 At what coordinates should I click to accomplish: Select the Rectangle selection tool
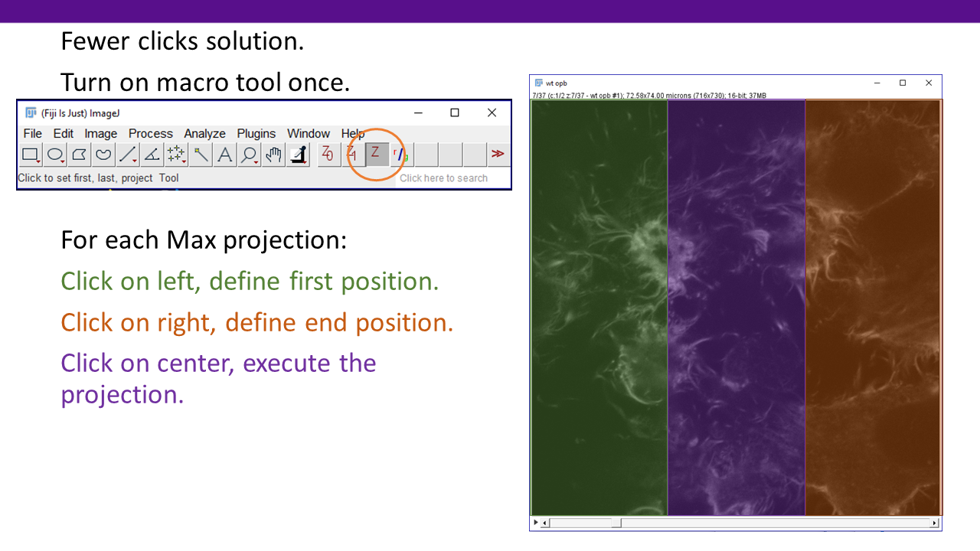click(31, 155)
